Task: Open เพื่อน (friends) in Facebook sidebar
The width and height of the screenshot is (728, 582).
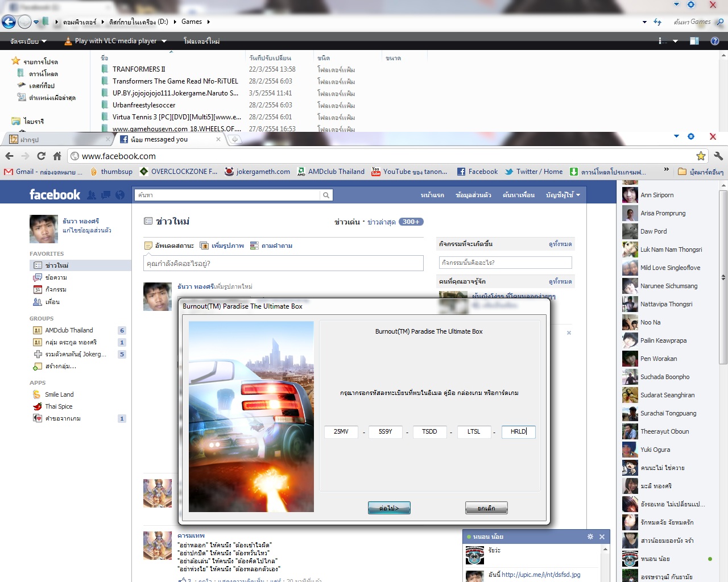Action: pyautogui.click(x=52, y=302)
